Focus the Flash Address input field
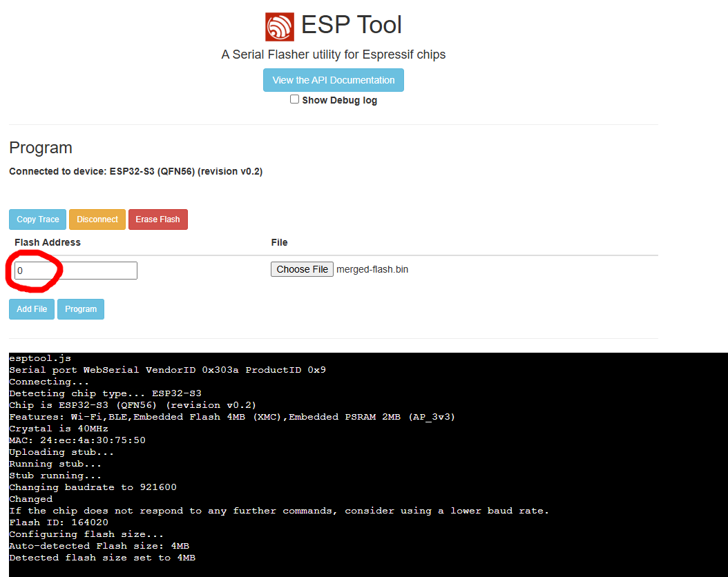 [x=76, y=271]
